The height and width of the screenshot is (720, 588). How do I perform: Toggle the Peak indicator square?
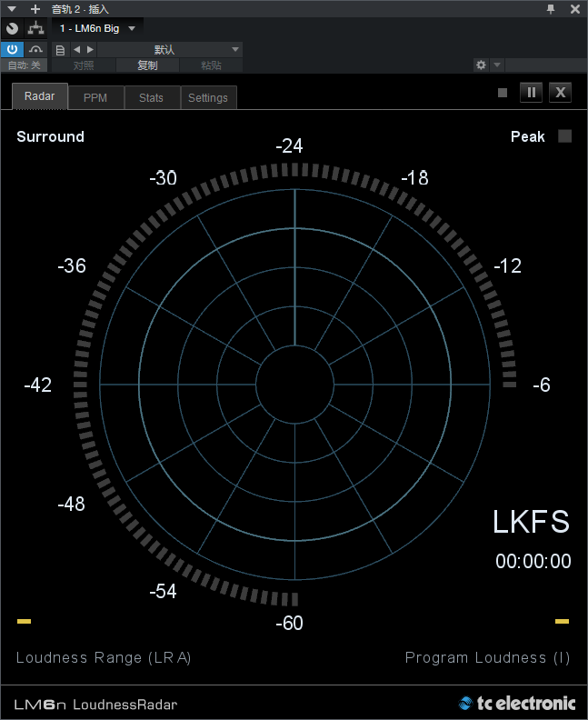(x=564, y=136)
